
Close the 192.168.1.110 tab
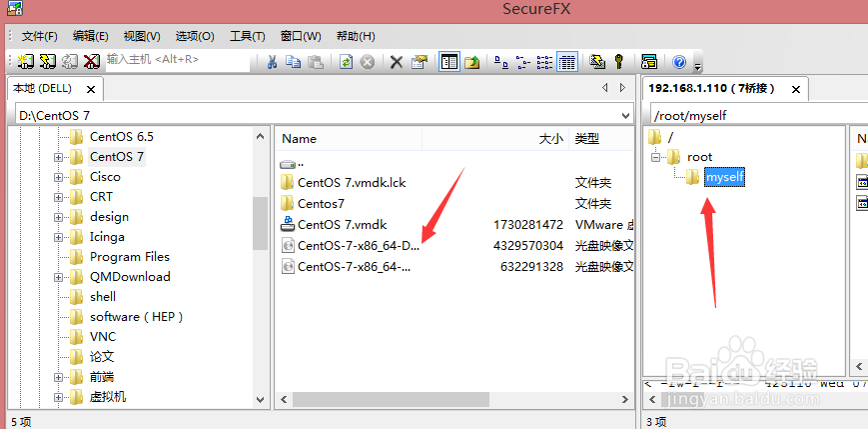(x=796, y=89)
